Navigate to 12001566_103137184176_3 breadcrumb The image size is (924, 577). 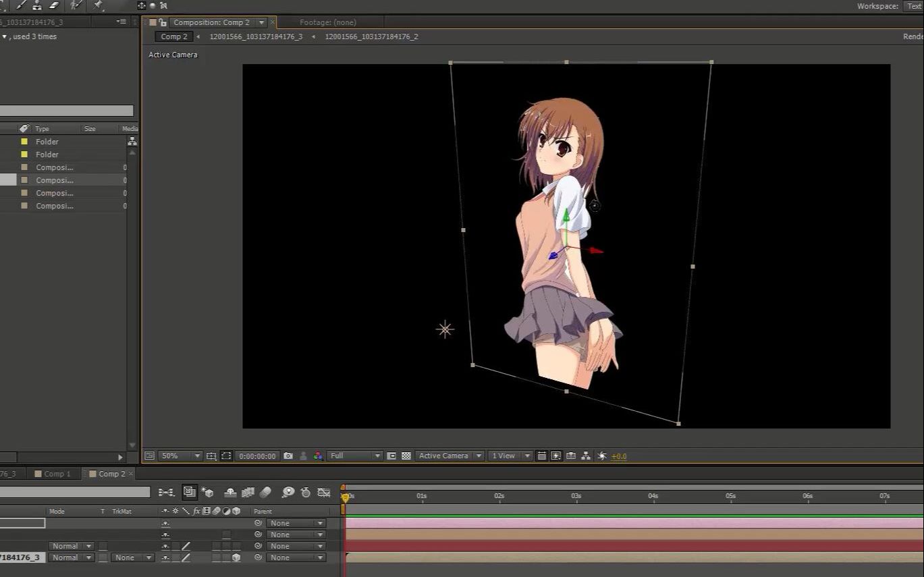tap(256, 36)
